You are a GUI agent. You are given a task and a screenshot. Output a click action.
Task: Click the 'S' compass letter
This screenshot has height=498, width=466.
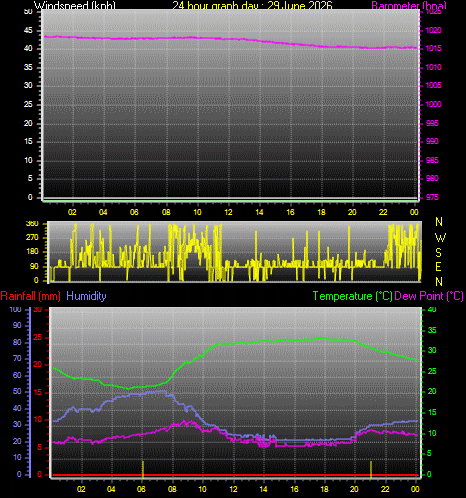point(439,253)
